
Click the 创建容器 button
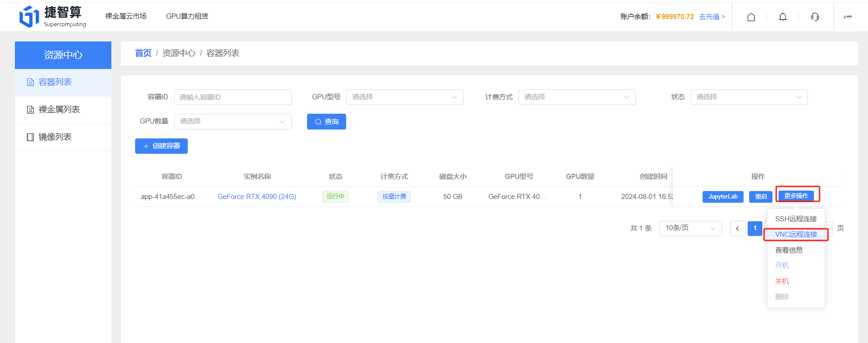click(x=161, y=146)
